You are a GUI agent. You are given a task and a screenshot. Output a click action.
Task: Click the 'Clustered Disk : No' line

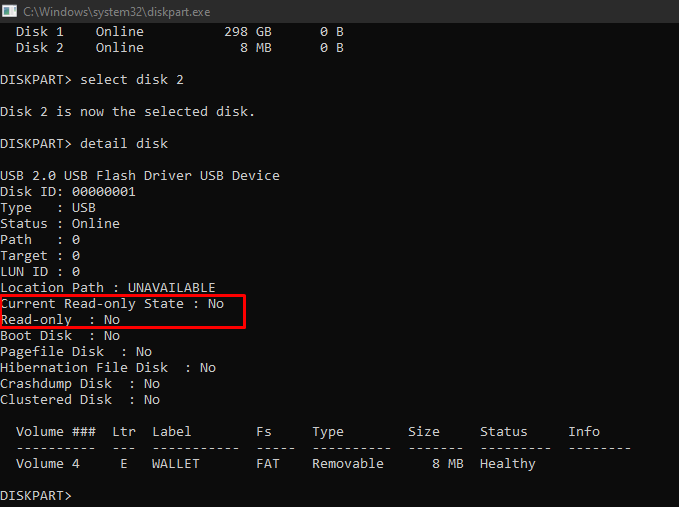[x=80, y=400]
